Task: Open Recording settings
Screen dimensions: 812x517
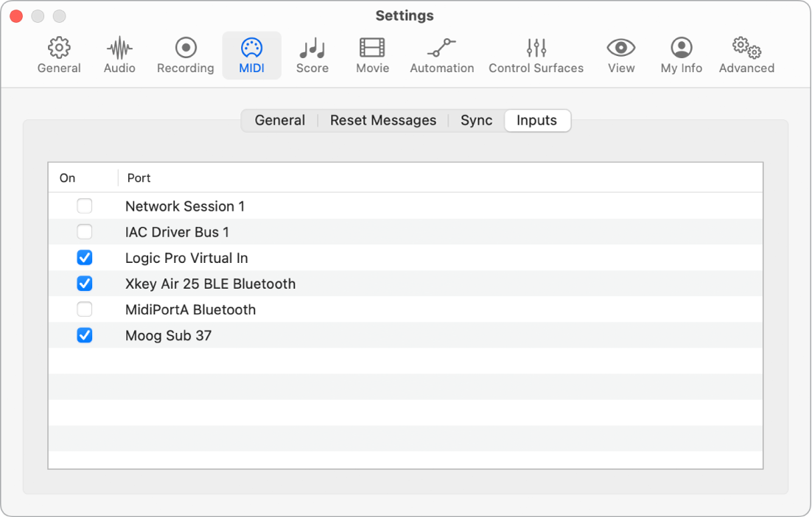Action: pyautogui.click(x=185, y=54)
